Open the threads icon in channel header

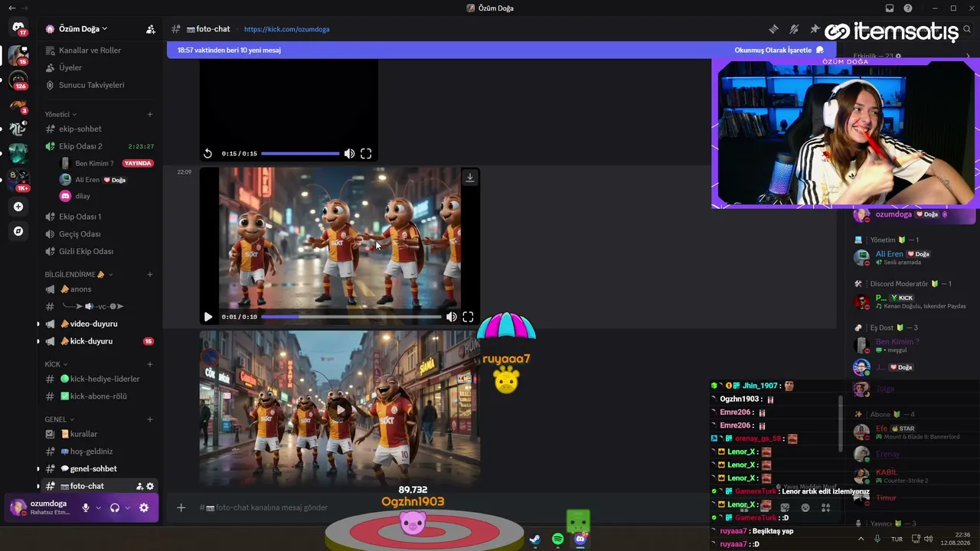(x=773, y=29)
